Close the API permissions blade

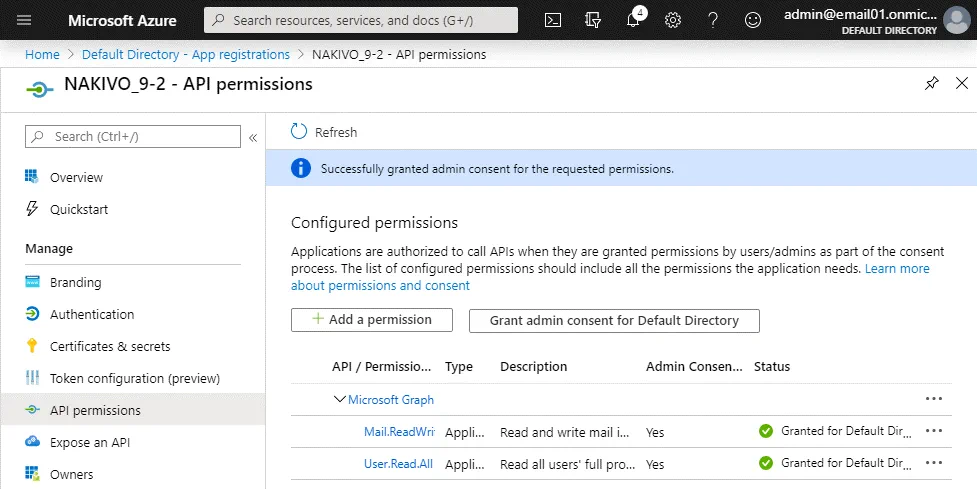tap(962, 83)
